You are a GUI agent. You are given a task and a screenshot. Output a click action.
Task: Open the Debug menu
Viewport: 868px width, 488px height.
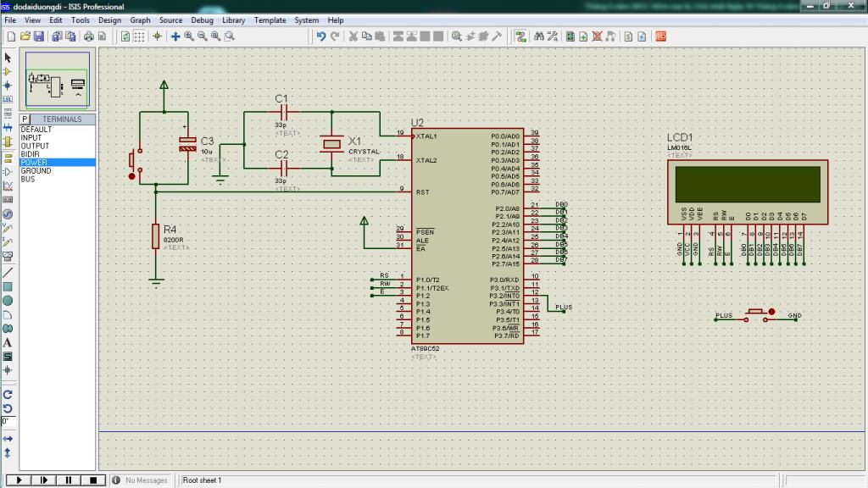202,19
